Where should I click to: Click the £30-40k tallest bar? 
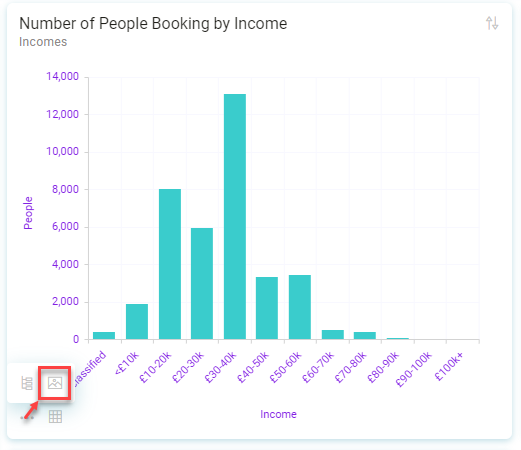[235, 217]
